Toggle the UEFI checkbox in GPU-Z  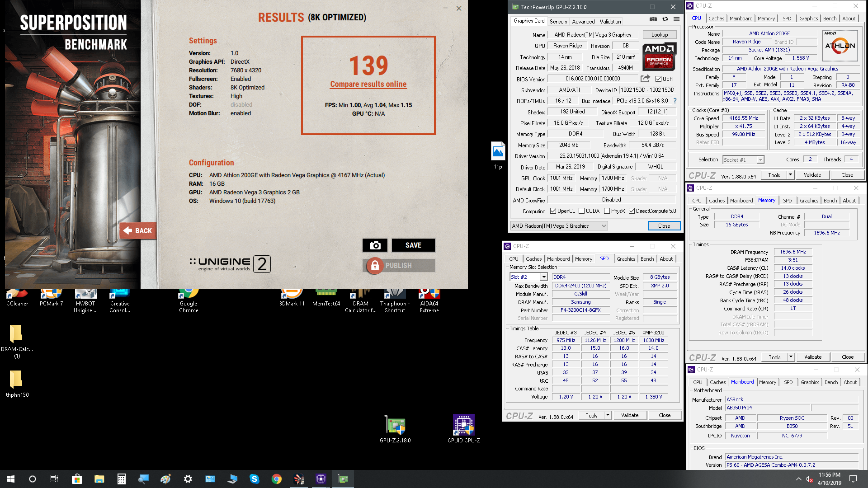pos(658,79)
